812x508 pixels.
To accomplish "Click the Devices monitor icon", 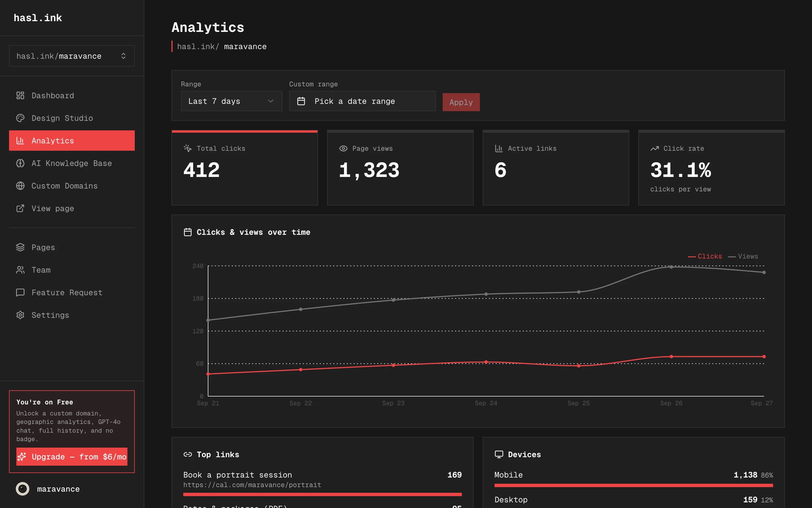I will 499,454.
